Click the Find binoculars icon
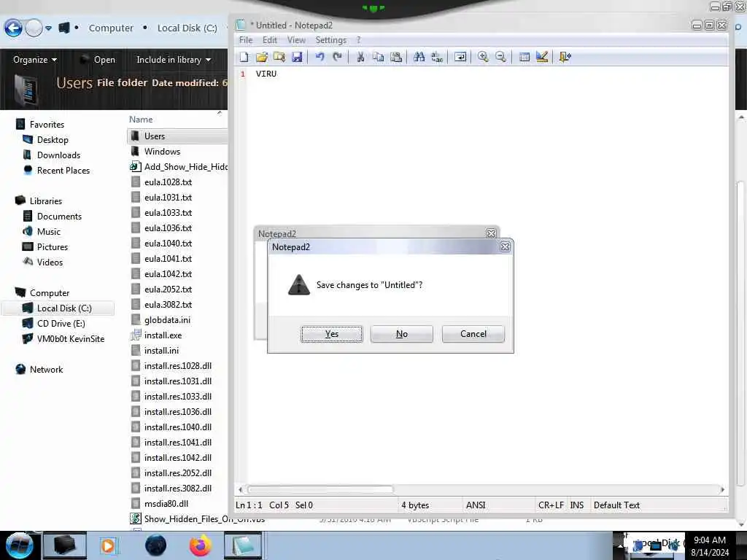Viewport: 747px width, 560px height. click(x=419, y=57)
